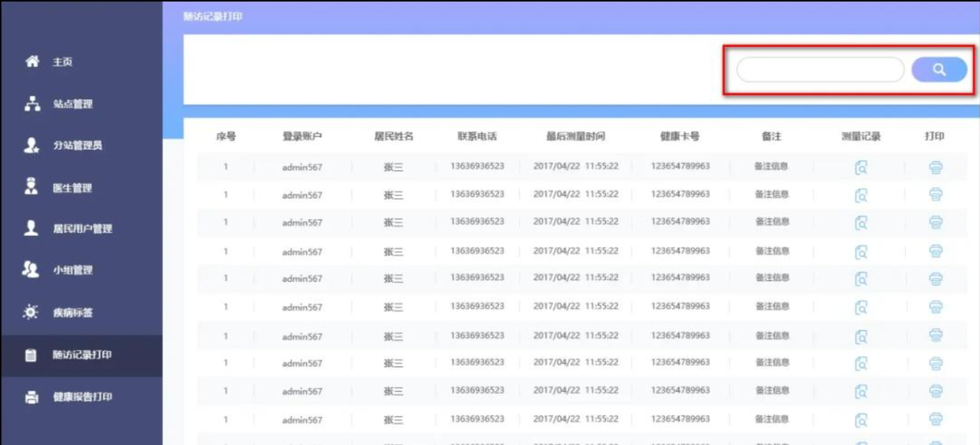Go to 分站管理员 sub-site admin page

click(x=77, y=145)
